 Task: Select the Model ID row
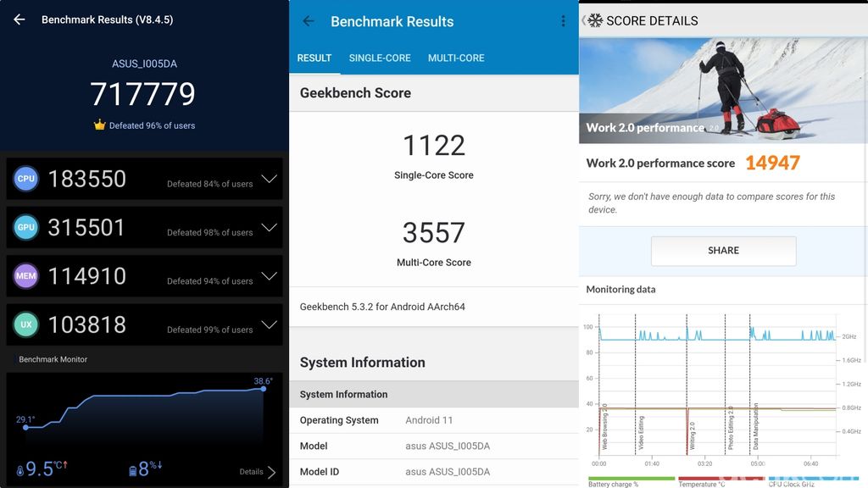(x=434, y=472)
